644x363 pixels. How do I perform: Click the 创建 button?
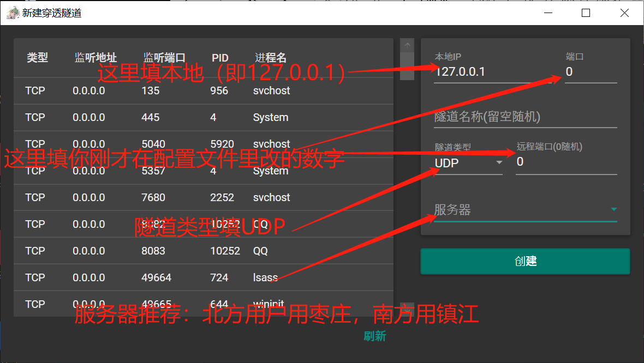click(525, 261)
